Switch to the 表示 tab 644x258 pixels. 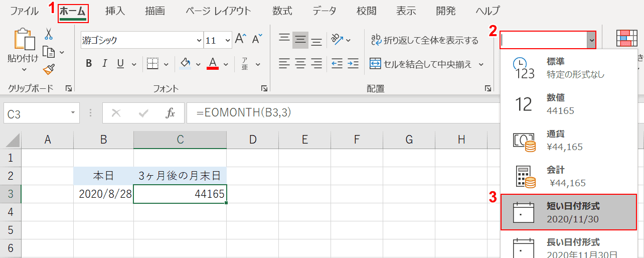pyautogui.click(x=406, y=11)
